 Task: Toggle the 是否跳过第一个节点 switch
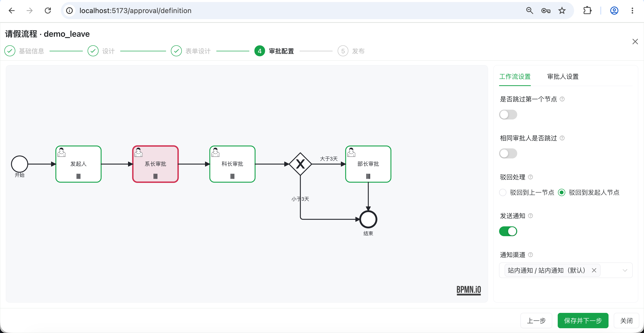point(508,115)
